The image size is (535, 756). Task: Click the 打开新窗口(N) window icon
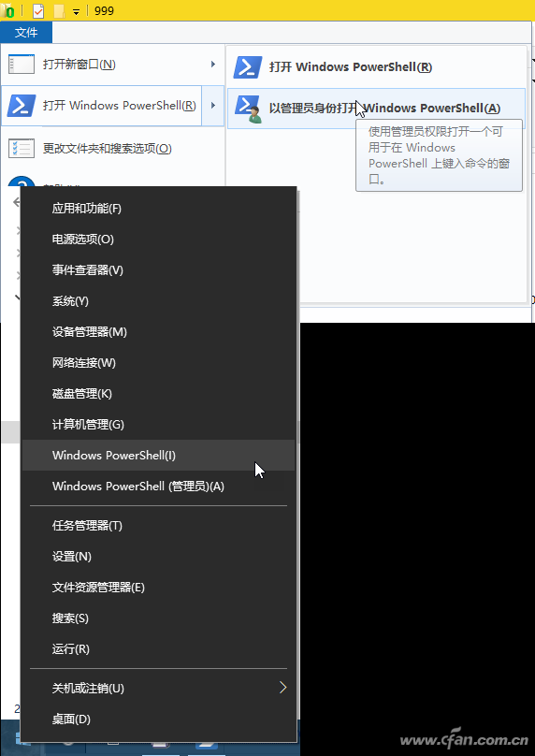point(22,65)
